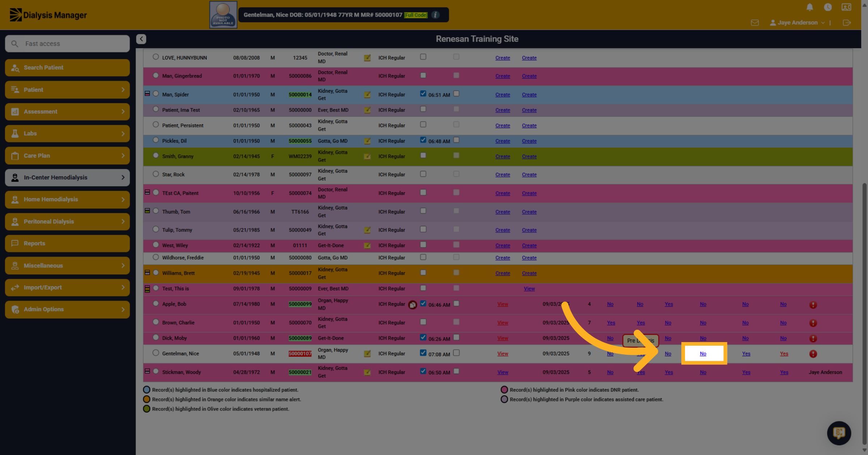Screen dimensions: 868x455
Task: Collapse the row expander for Man, Spider
Action: click(x=147, y=93)
